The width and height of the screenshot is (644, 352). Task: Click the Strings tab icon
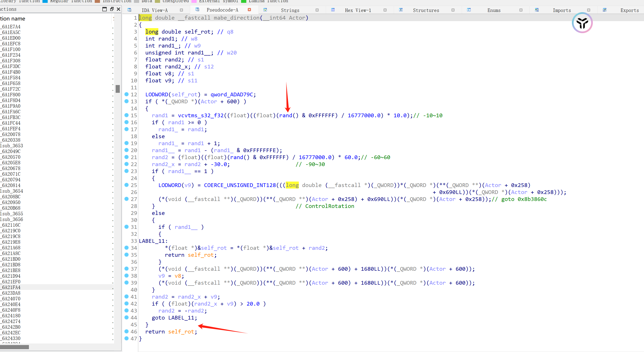265,10
